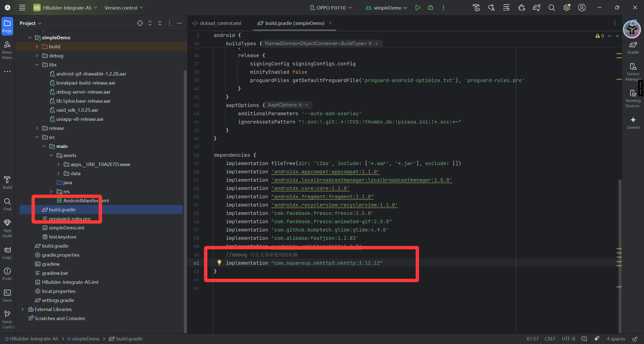The width and height of the screenshot is (644, 344).
Task: Open the editor tabs options menu
Action: point(615,23)
